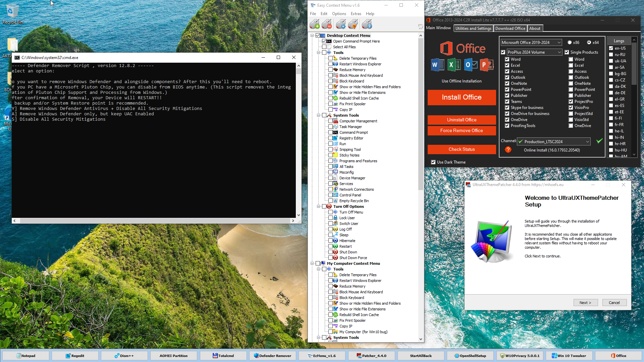
Task: Collapse Tools under My Computer Context Menu
Action: click(x=318, y=269)
